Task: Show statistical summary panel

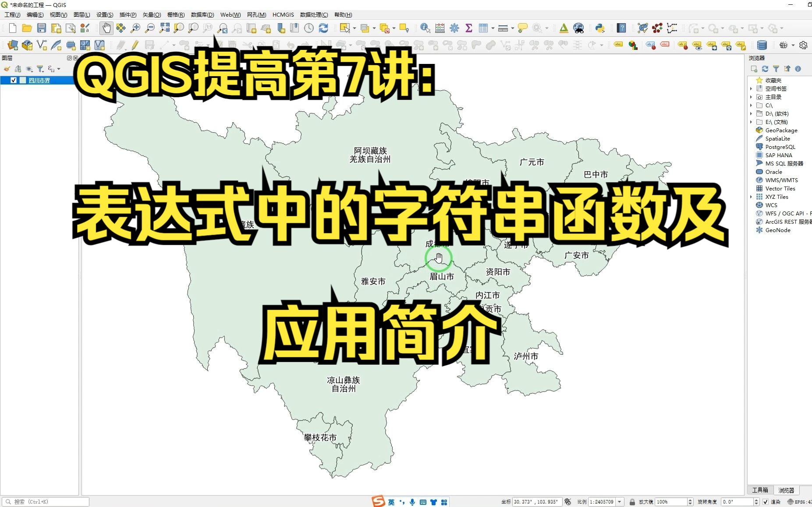Action: 468,28
